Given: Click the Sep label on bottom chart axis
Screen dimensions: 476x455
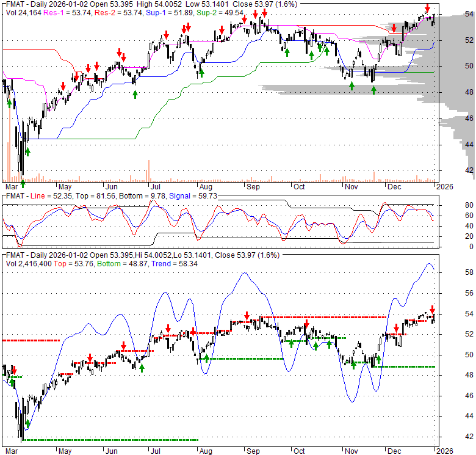Looking at the screenshot, I should [253, 451].
